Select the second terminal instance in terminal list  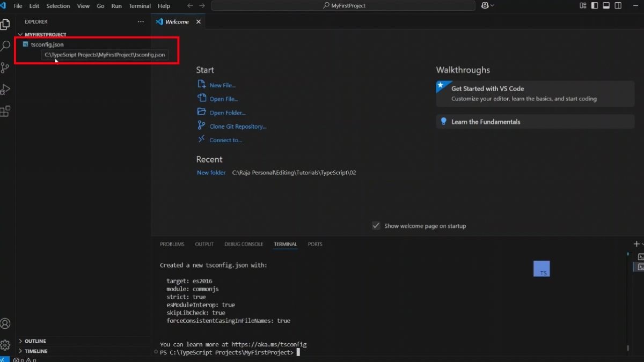click(641, 267)
